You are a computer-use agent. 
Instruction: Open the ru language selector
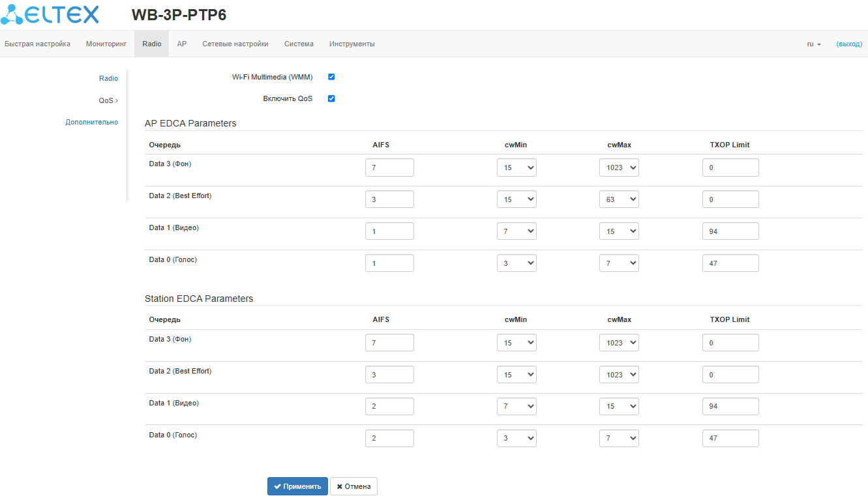[813, 44]
